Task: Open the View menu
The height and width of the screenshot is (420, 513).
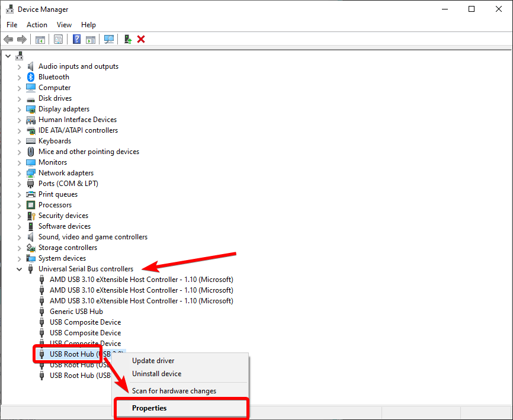Action: click(64, 24)
